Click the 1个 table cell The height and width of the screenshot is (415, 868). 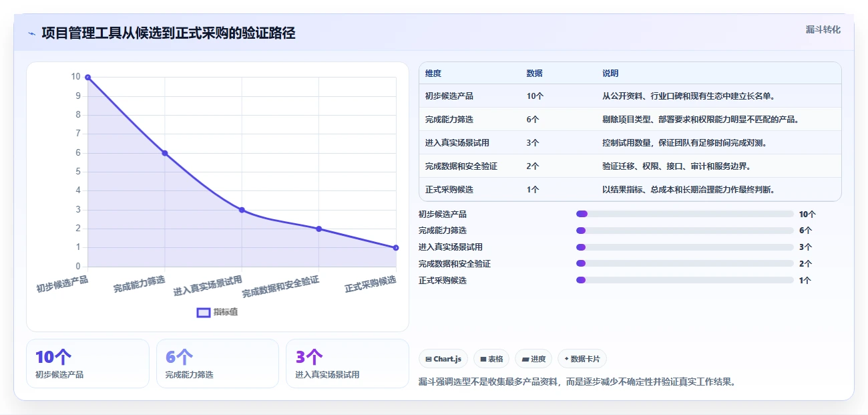pos(533,190)
